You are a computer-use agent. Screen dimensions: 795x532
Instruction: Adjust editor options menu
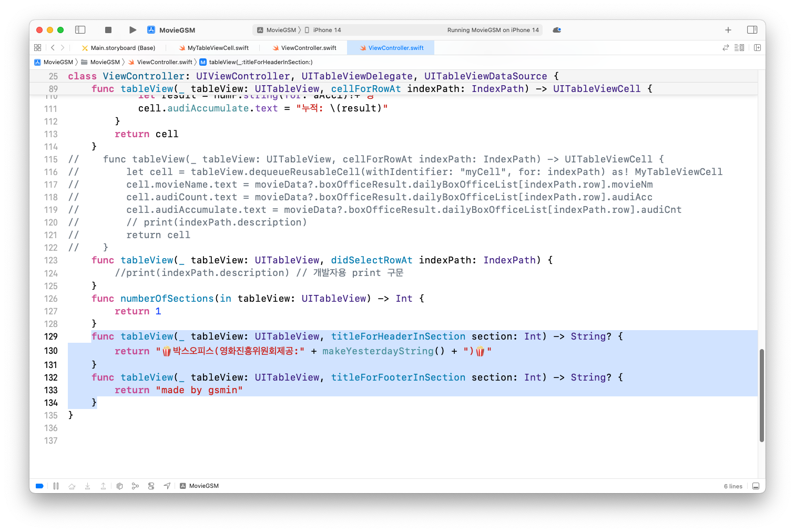coord(739,47)
